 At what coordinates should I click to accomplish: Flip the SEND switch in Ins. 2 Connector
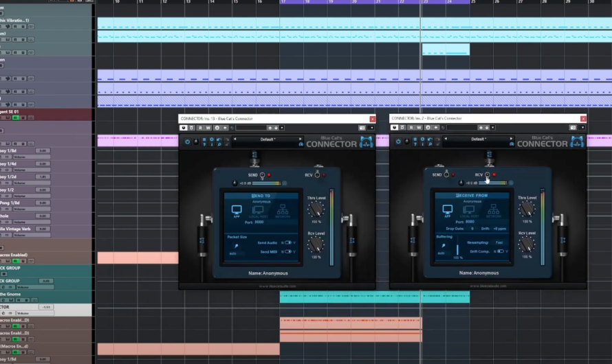click(446, 174)
